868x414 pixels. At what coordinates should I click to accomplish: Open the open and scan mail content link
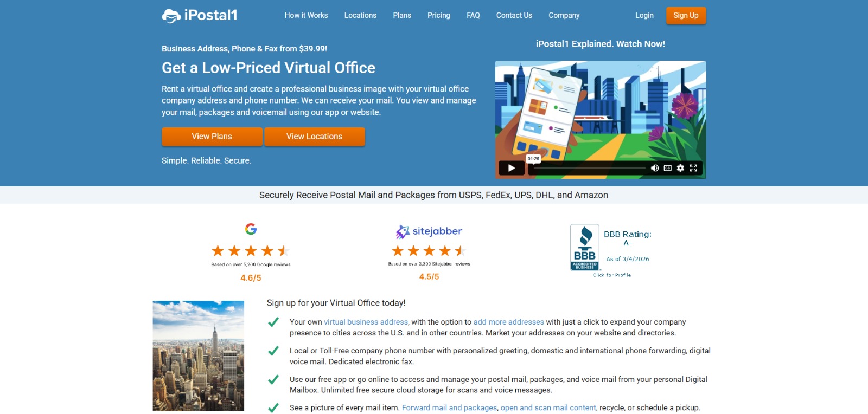(548, 408)
